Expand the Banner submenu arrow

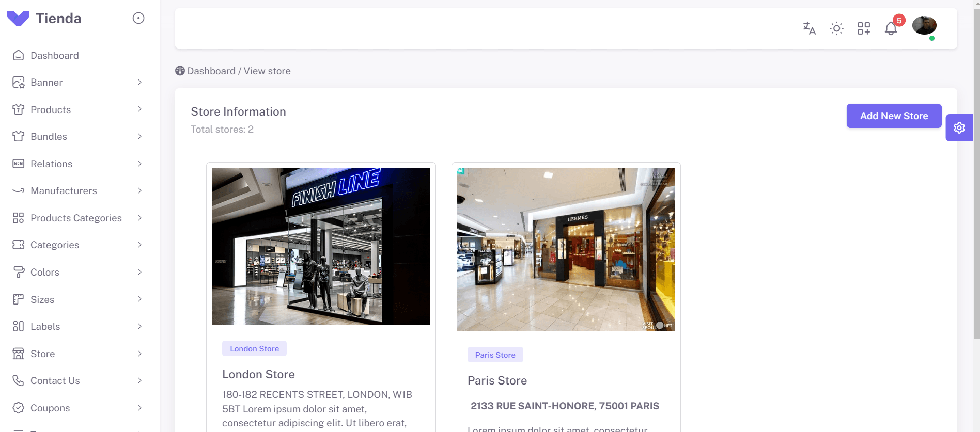click(x=139, y=83)
